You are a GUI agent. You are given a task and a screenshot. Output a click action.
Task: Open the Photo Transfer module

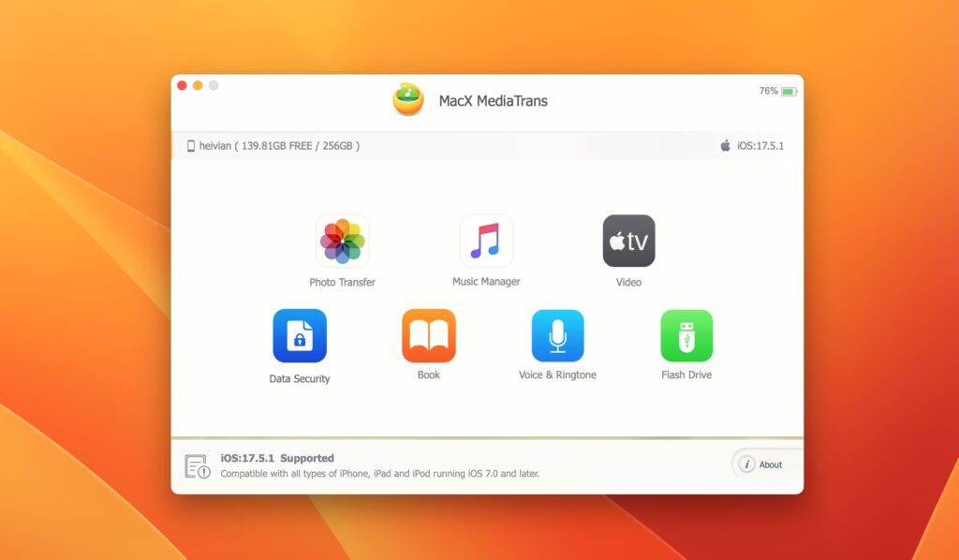point(343,240)
